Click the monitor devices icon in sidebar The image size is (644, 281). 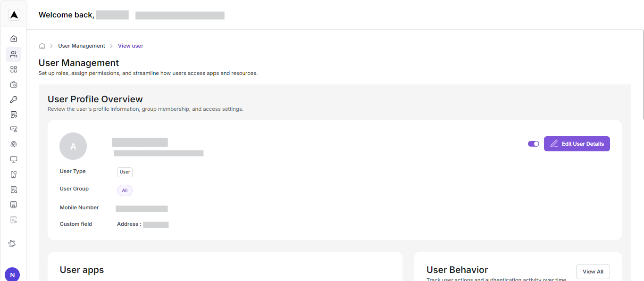coord(14,159)
